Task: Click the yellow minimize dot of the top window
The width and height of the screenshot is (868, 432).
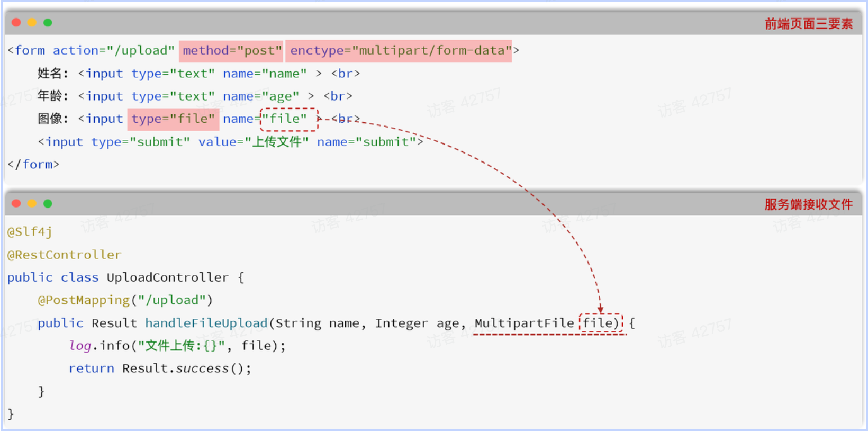Action: tap(32, 22)
